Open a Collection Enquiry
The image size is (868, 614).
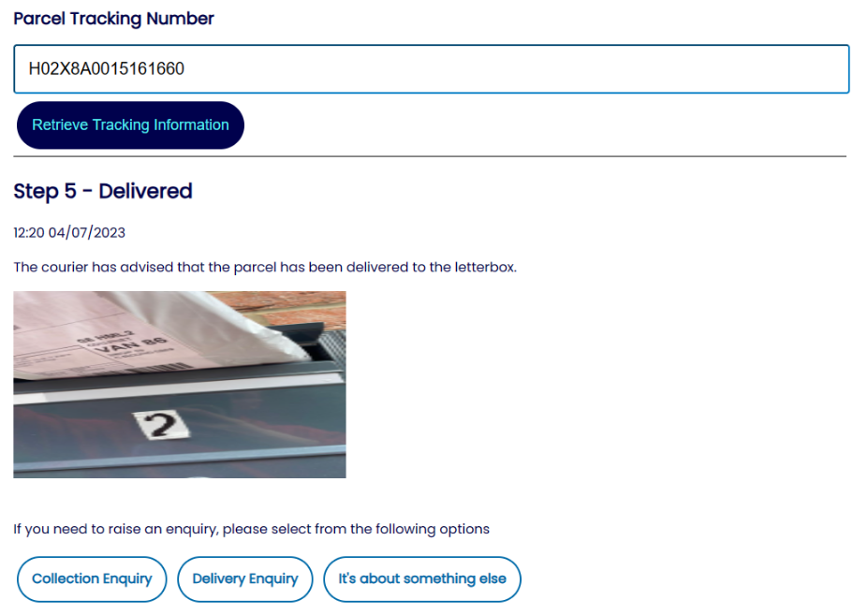tap(92, 578)
